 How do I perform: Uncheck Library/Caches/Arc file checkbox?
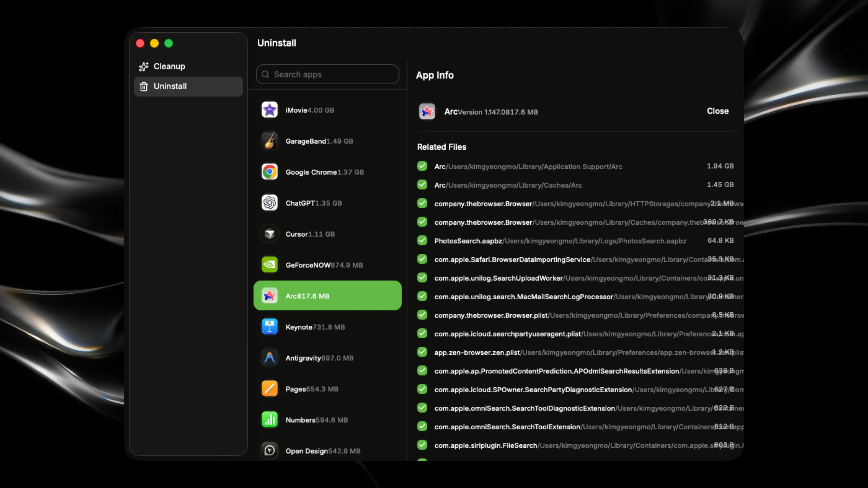click(x=422, y=185)
